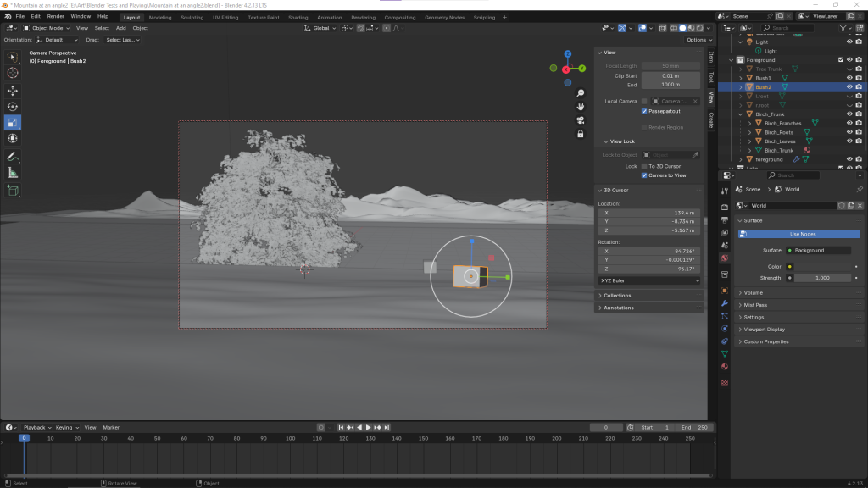Open the Texture properties checker tab
The image size is (868, 488).
pos(725,383)
